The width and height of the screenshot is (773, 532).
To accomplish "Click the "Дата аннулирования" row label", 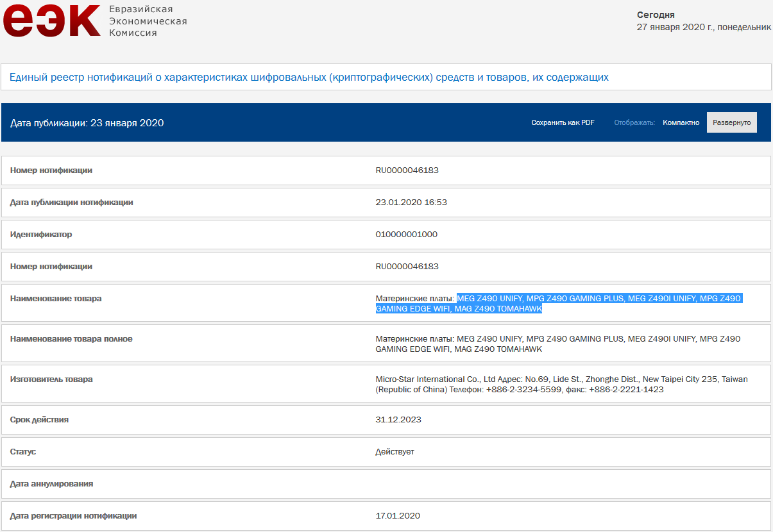I will [x=52, y=484].
